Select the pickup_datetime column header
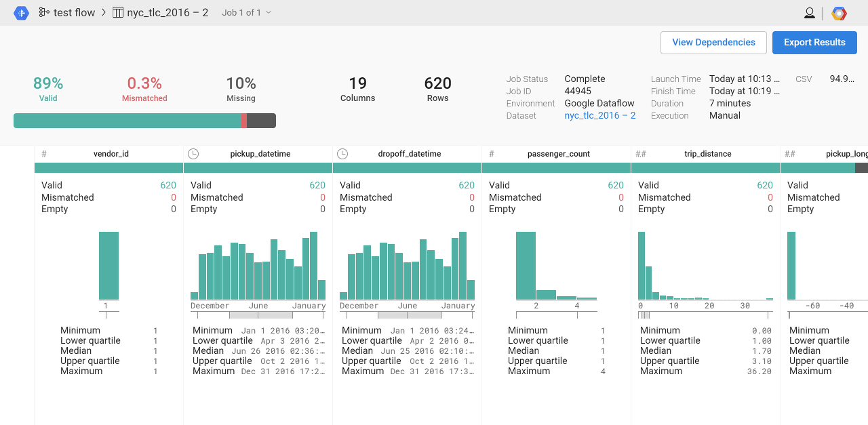This screenshot has width=868, height=425. pyautogui.click(x=260, y=154)
